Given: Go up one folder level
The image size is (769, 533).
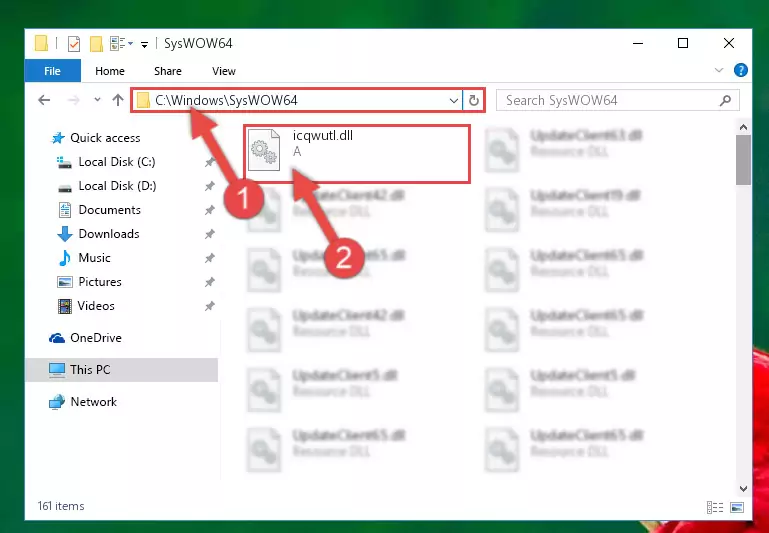Looking at the screenshot, I should (118, 100).
